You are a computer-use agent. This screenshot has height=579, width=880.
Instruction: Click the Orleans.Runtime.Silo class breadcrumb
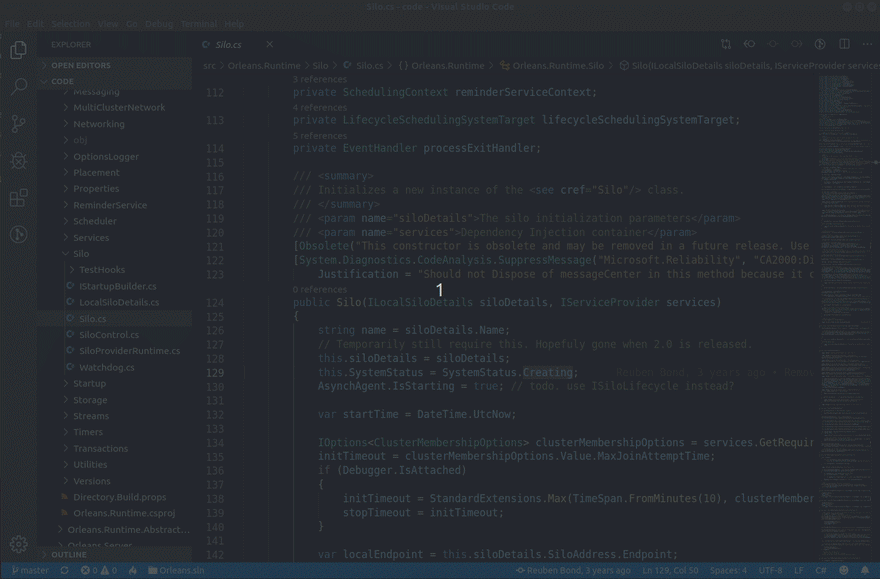pos(552,66)
